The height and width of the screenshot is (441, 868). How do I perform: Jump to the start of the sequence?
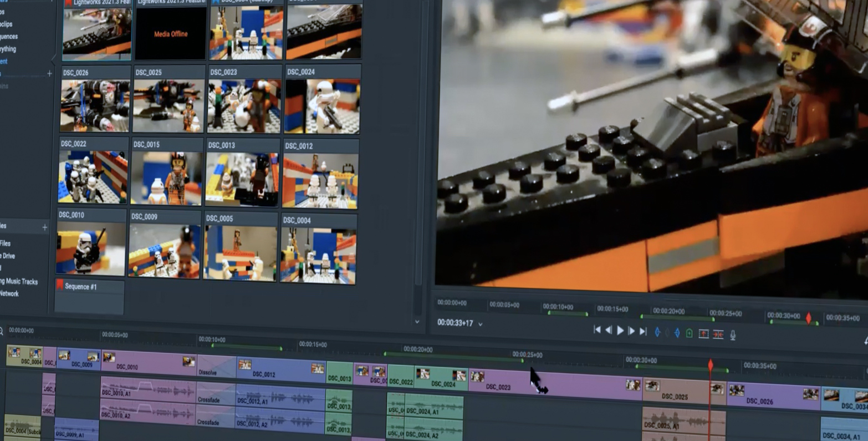pyautogui.click(x=597, y=330)
